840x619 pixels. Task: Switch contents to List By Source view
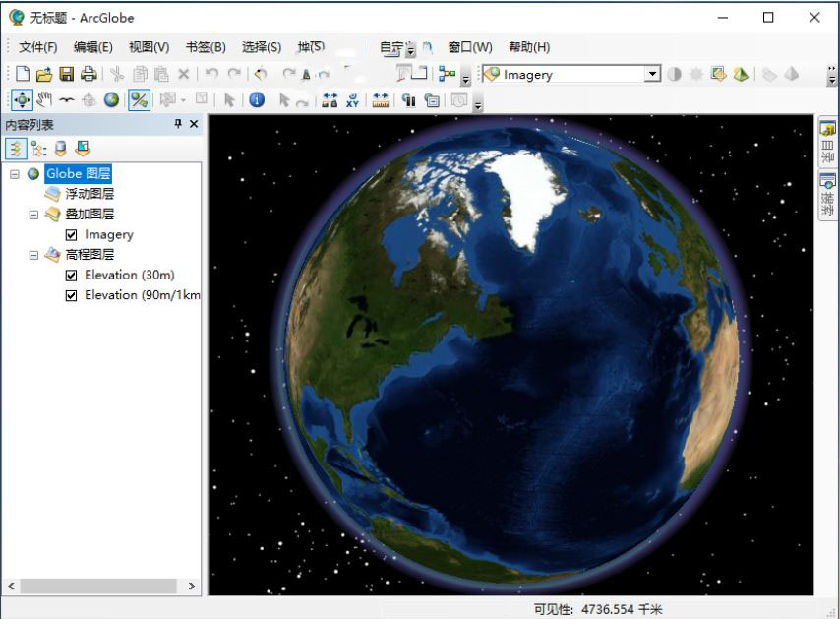point(38,149)
